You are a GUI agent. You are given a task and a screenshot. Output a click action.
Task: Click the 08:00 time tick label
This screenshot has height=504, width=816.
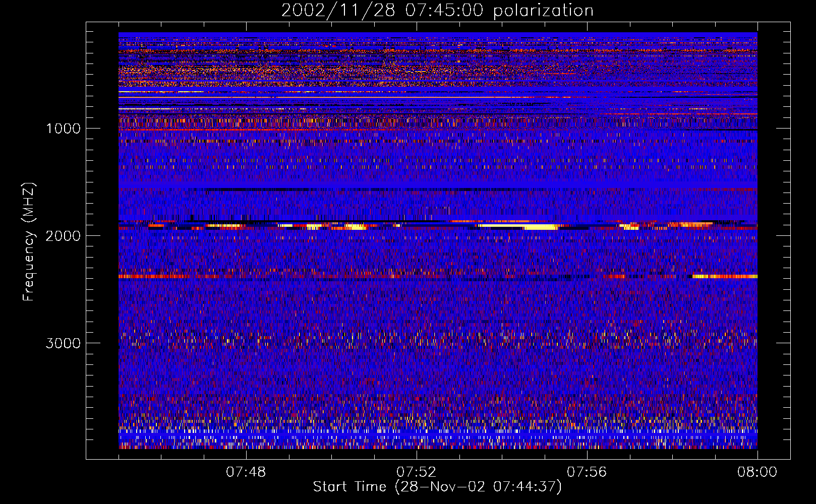click(757, 472)
